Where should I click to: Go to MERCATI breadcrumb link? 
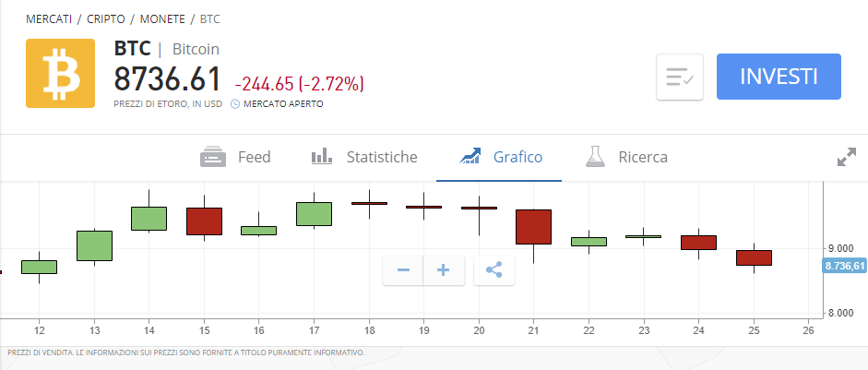click(x=49, y=19)
